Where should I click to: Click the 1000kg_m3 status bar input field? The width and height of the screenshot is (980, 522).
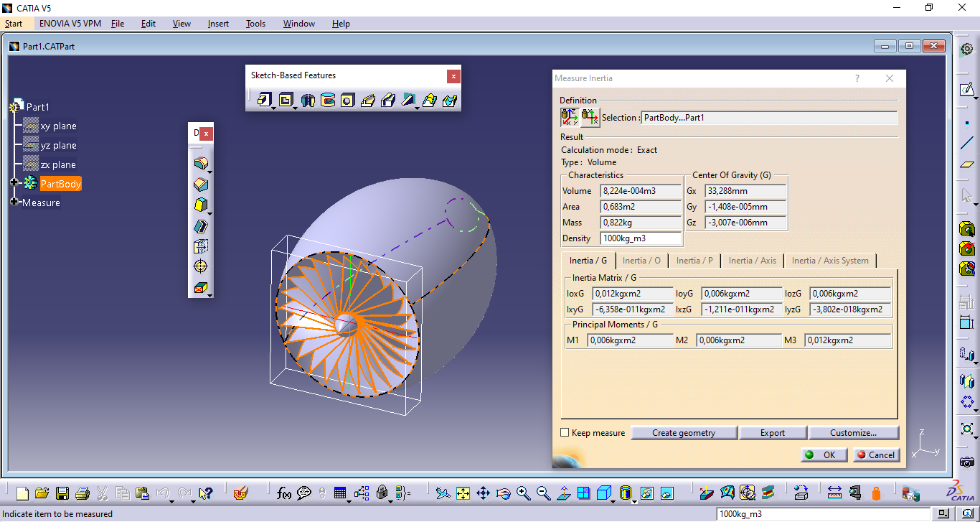823,514
